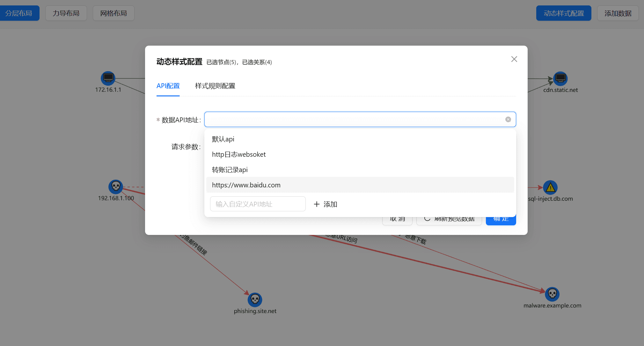Click the 分层布局 layout button

pyautogui.click(x=19, y=13)
